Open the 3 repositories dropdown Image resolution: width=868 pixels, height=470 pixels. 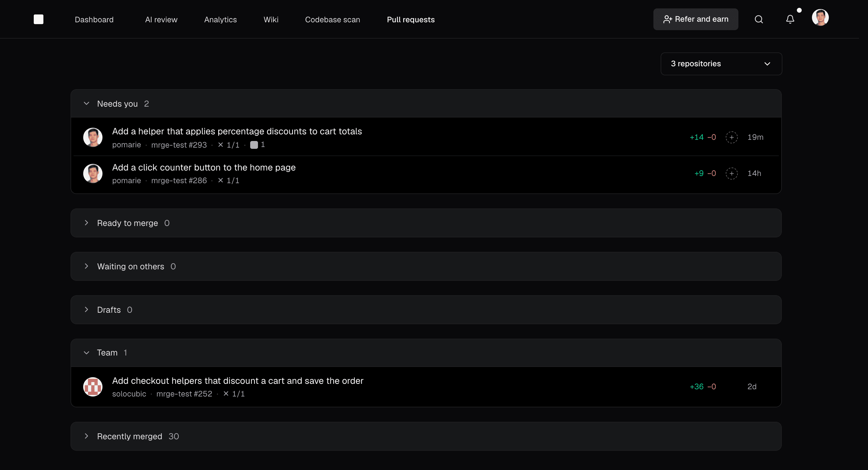point(721,64)
